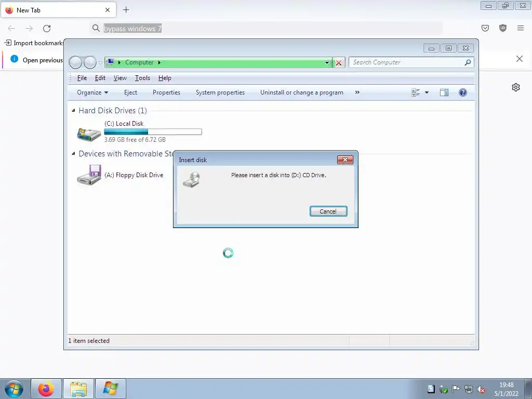
Task: Open the Windows Start button
Action: 14,389
